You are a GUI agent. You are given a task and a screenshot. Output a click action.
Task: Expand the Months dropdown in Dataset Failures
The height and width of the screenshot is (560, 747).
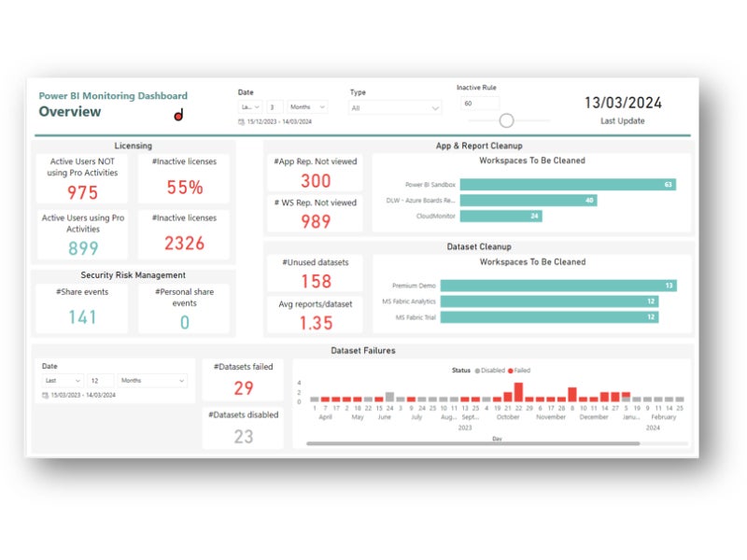(152, 381)
